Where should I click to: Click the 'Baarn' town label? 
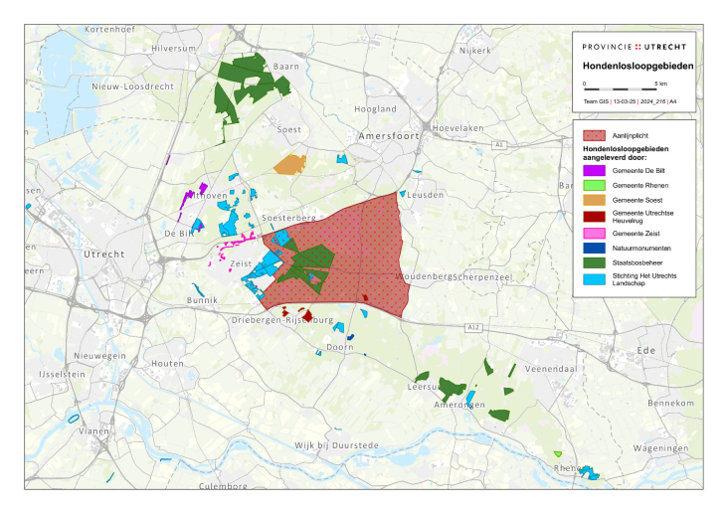click(286, 67)
